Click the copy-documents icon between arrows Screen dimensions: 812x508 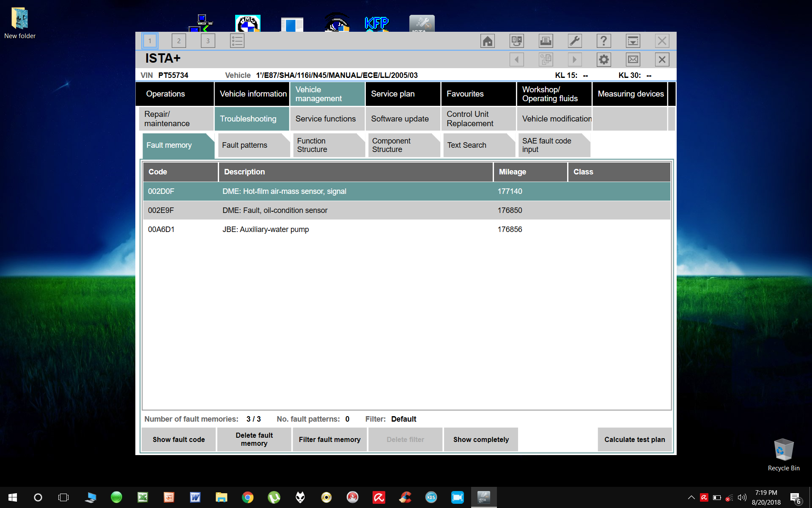coord(546,60)
